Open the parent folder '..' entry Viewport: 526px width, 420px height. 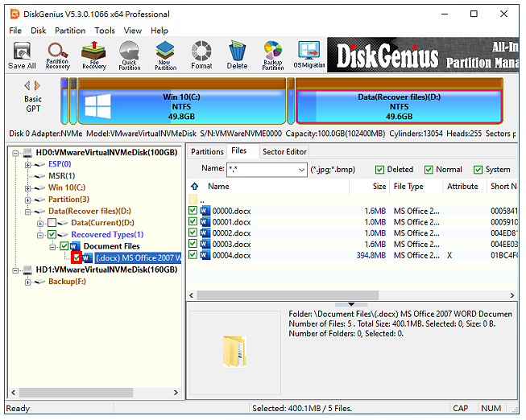[197, 200]
